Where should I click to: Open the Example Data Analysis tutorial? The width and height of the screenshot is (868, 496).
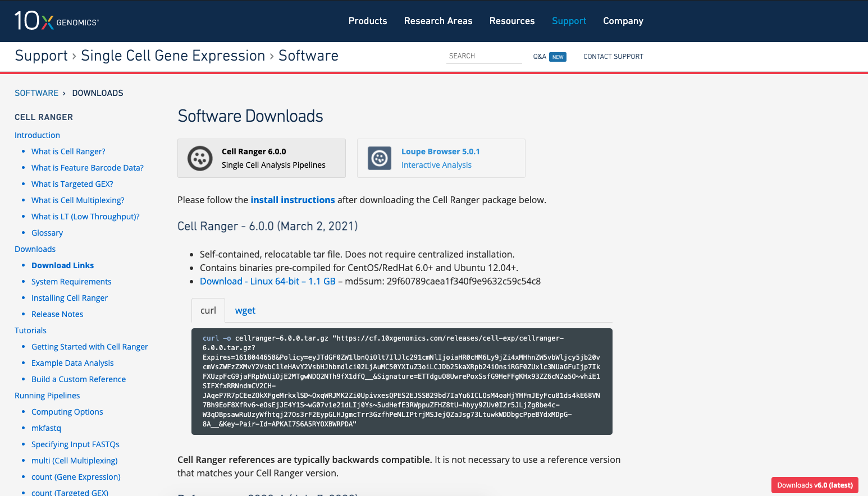72,363
